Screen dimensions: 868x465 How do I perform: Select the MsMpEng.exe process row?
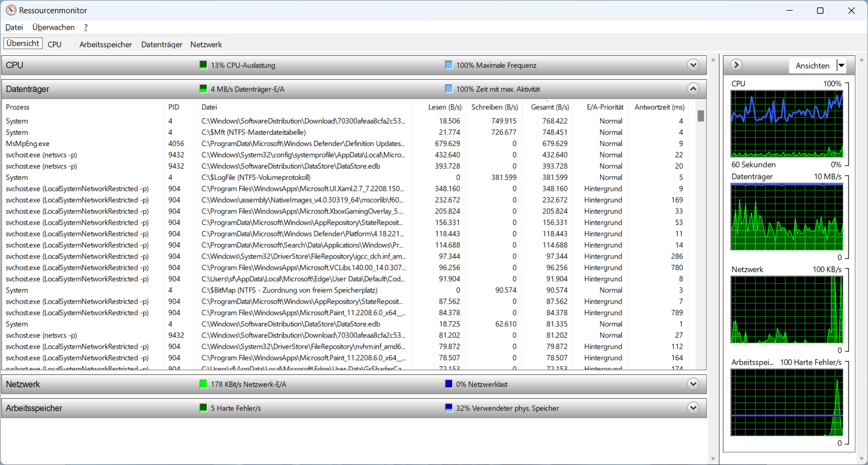[345, 143]
